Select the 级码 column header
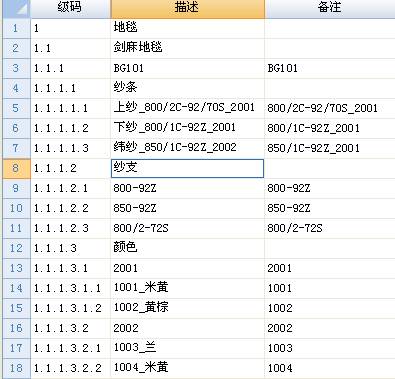The width and height of the screenshot is (395, 379). click(70, 8)
